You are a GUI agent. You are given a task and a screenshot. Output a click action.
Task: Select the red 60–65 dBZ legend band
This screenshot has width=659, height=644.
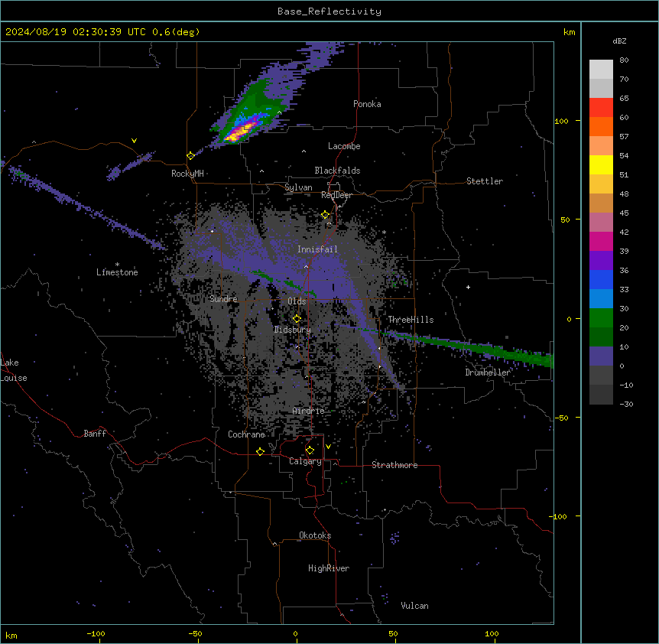pyautogui.click(x=601, y=108)
